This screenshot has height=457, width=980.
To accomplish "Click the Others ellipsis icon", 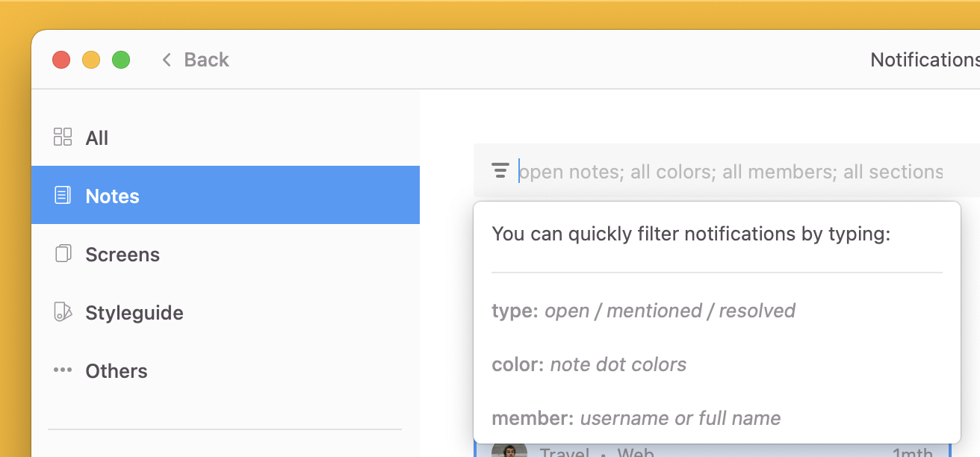I will click(x=63, y=370).
